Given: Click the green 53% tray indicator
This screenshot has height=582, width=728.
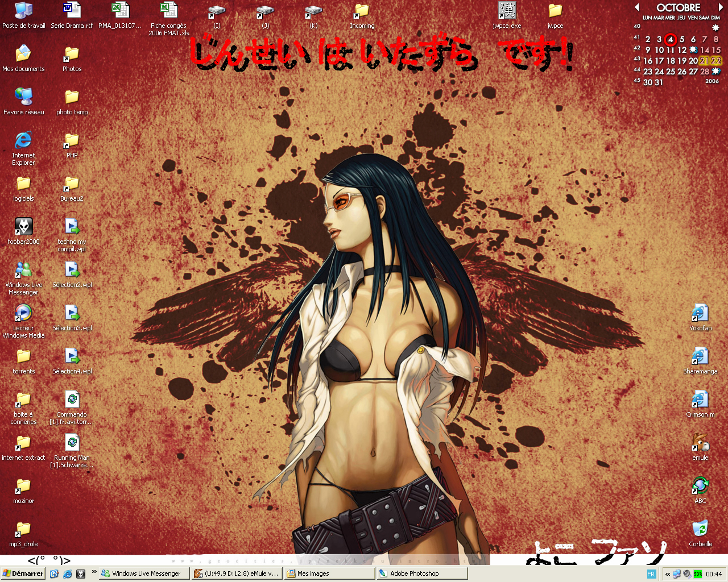Looking at the screenshot, I should click(697, 574).
